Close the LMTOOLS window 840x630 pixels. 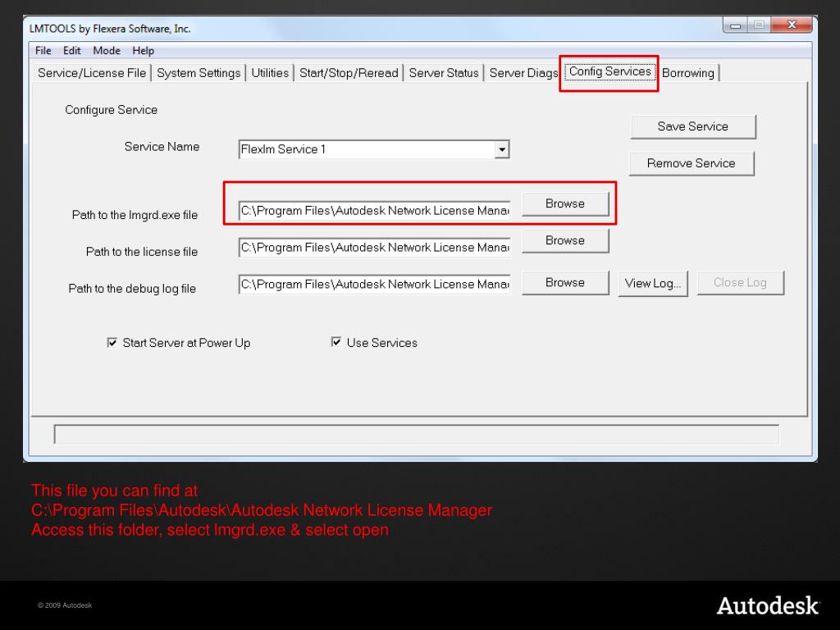(792, 25)
